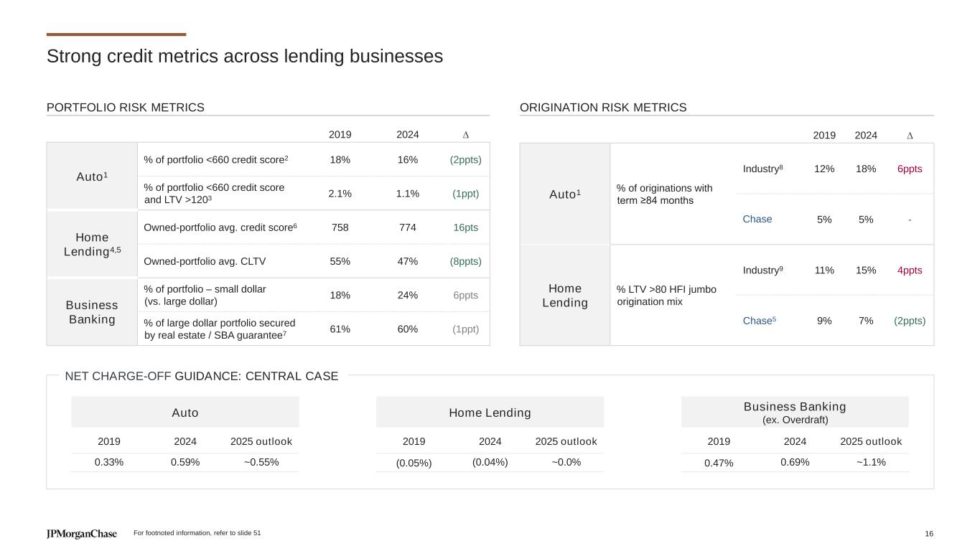Click the Chase label under Auto originations

(x=757, y=220)
